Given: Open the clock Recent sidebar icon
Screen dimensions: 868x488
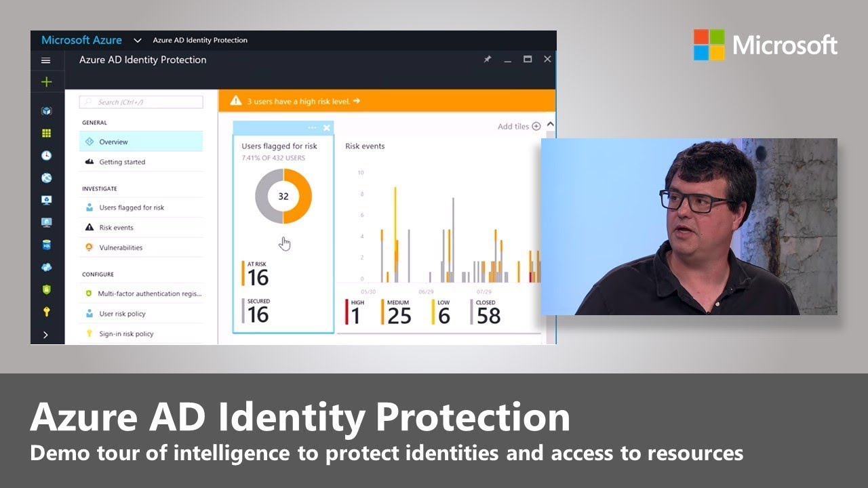Looking at the screenshot, I should click(x=46, y=155).
